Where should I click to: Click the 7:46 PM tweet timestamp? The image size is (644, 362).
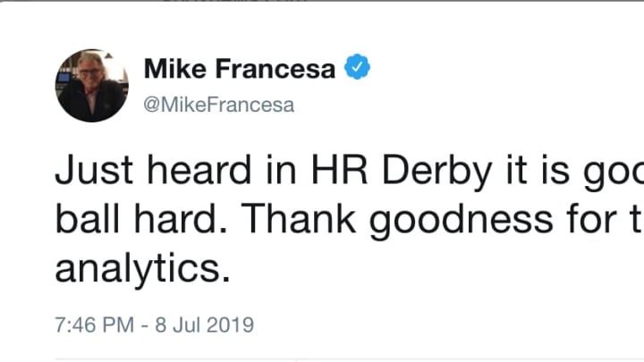[x=93, y=322]
